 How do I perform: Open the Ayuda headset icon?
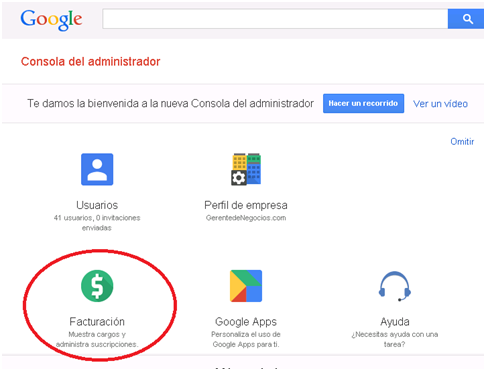click(395, 286)
